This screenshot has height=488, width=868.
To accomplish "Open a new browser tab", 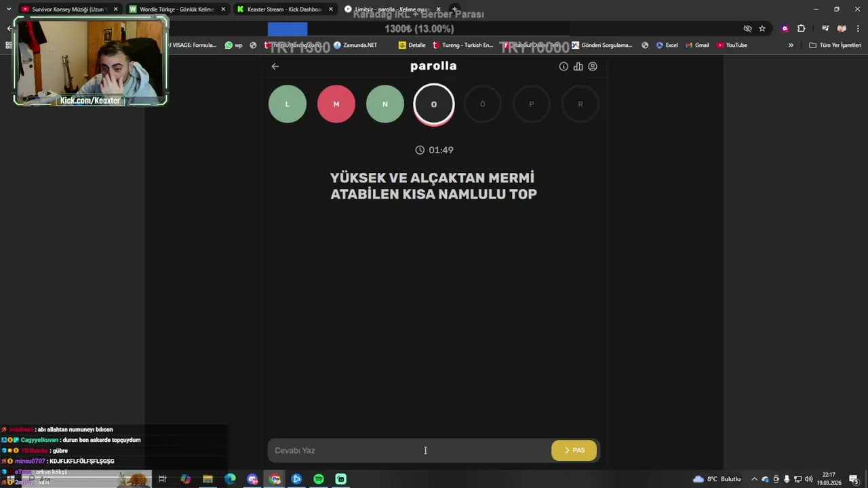I will coord(455,9).
